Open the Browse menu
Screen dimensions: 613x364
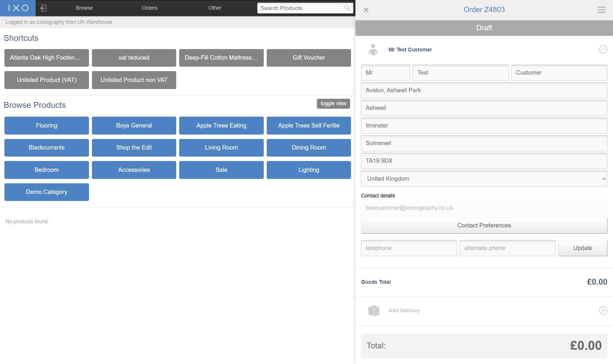pyautogui.click(x=84, y=8)
